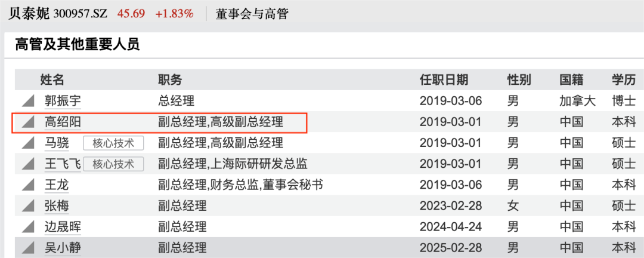Click the 学历 column header
Viewport: 644px width, 258px height.
click(623, 80)
